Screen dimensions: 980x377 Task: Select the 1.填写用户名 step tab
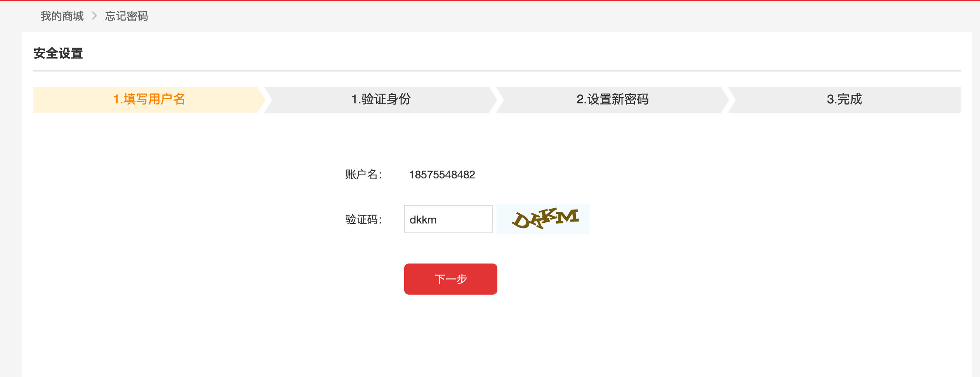149,99
